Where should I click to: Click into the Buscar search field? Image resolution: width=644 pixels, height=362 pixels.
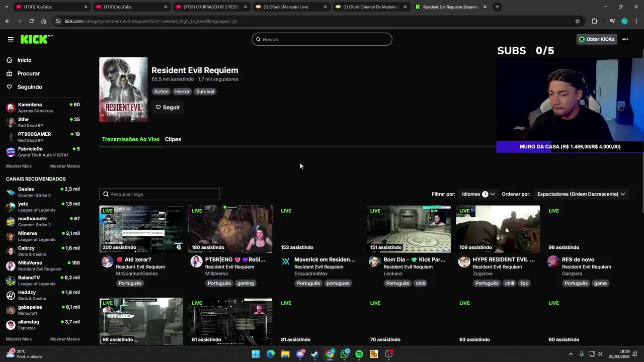[x=322, y=39]
